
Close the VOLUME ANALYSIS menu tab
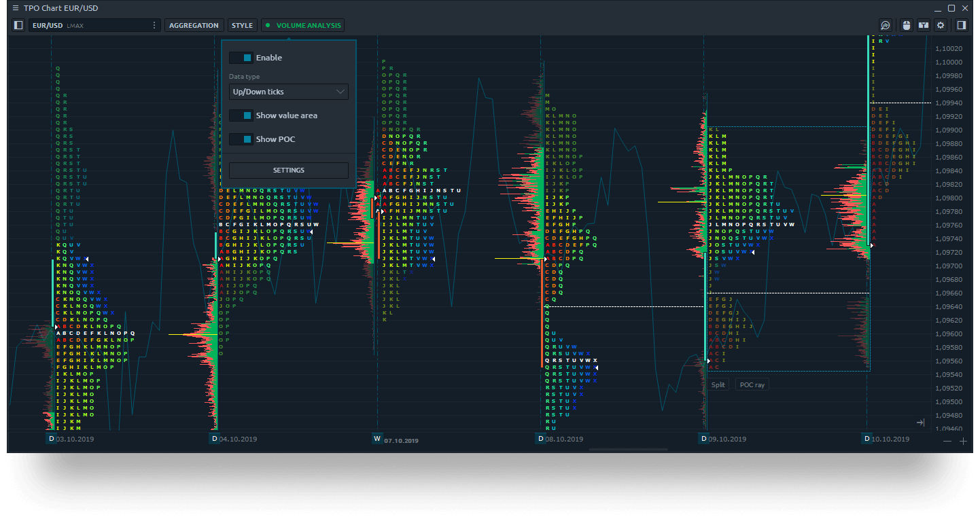[302, 25]
